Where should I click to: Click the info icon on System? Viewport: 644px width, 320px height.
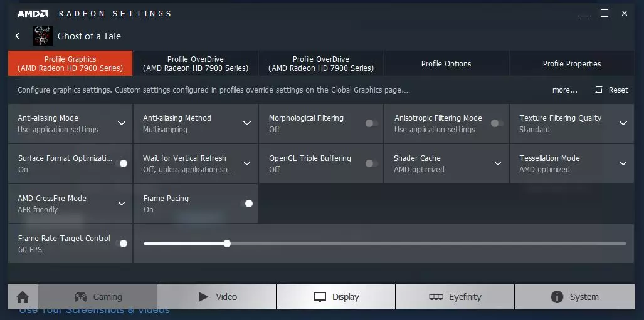click(x=557, y=297)
